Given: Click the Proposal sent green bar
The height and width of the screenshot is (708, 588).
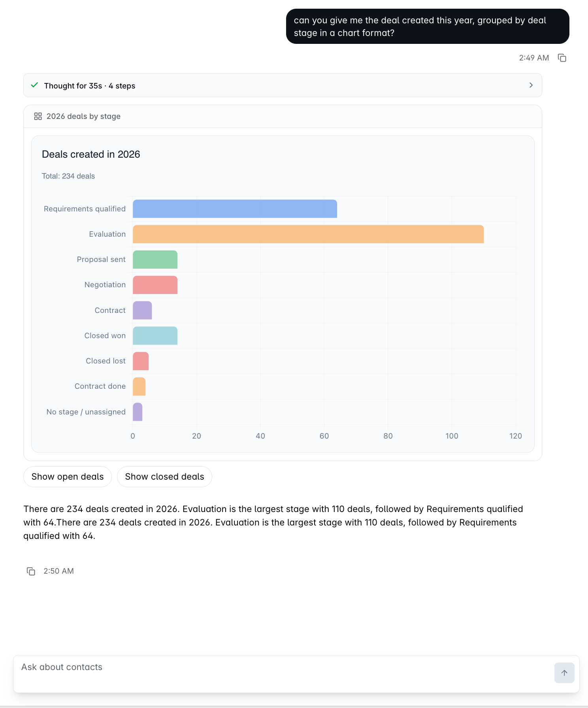Looking at the screenshot, I should coord(155,260).
